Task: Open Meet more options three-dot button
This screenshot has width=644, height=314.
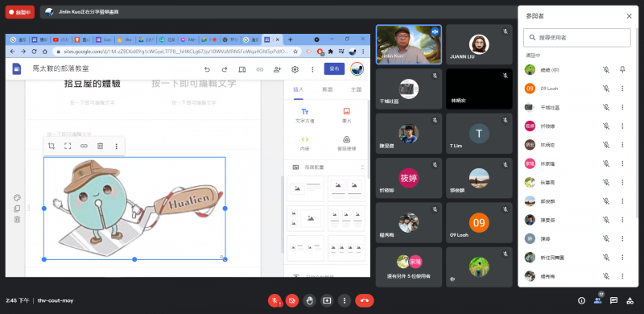Action: coord(345,301)
